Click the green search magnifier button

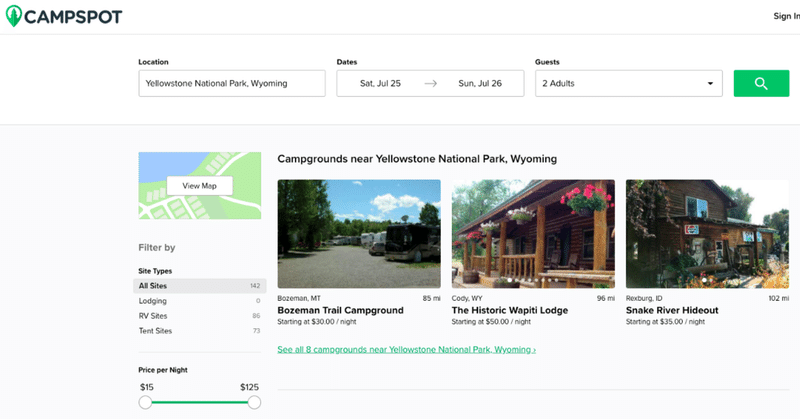click(761, 83)
